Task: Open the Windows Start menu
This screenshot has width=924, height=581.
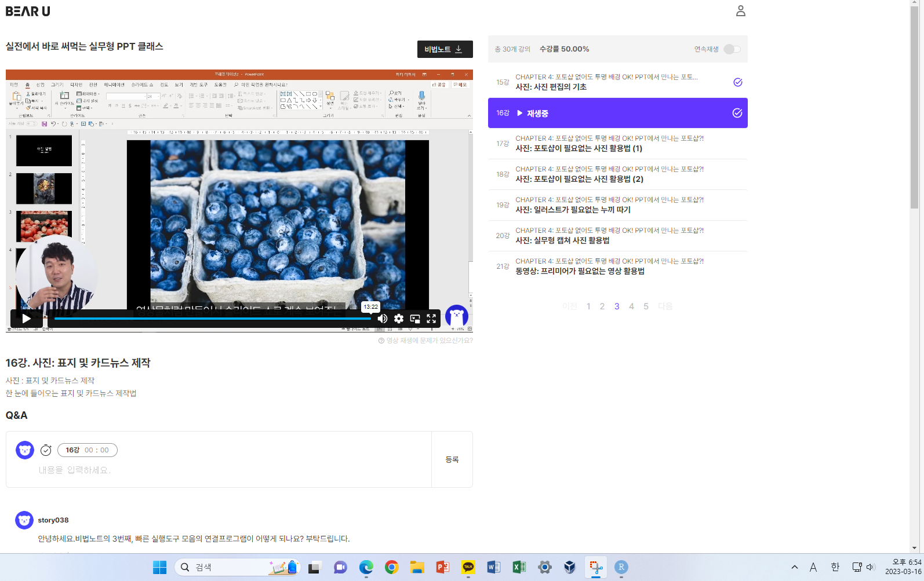Action: pyautogui.click(x=160, y=567)
